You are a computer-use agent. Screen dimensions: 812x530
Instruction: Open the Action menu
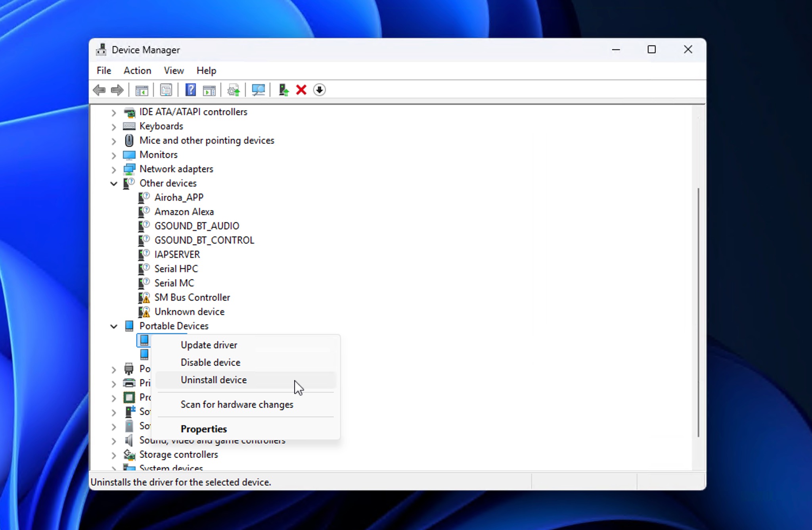point(137,71)
